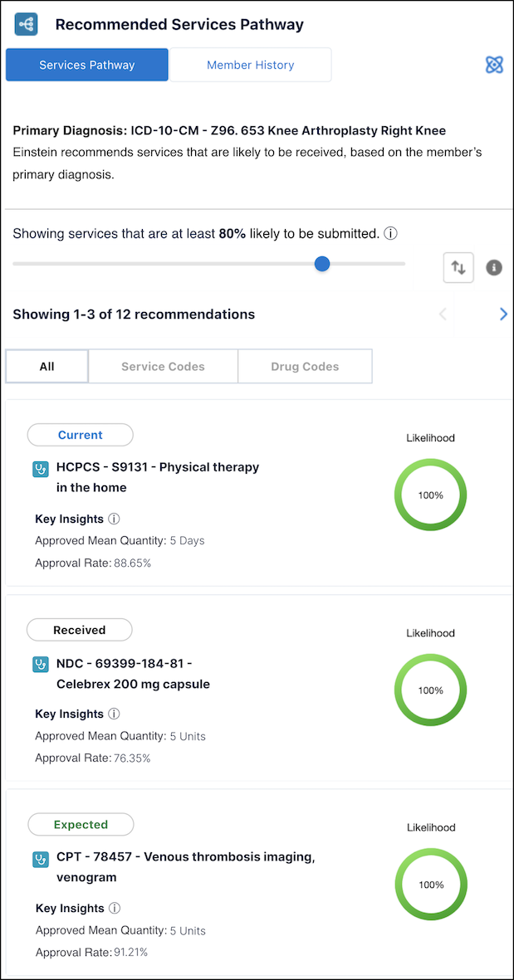Click info icon next to likelihood threshold text
This screenshot has width=514, height=980.
pyautogui.click(x=390, y=234)
